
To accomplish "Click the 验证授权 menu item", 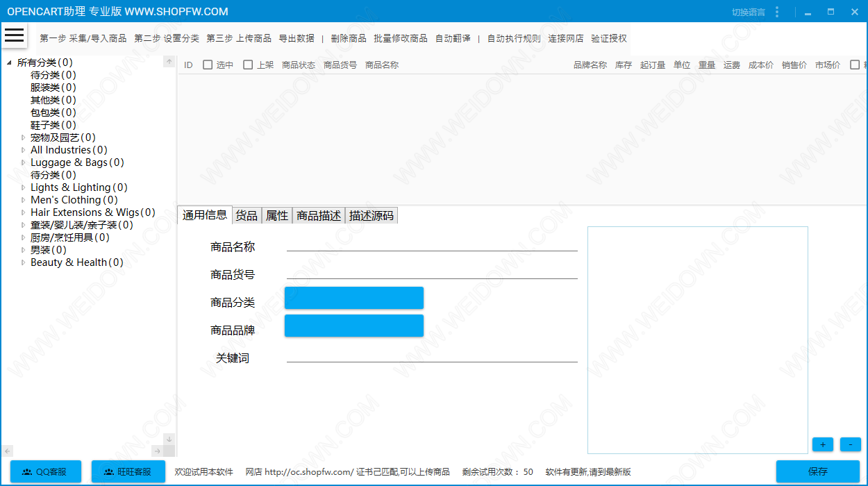I will click(x=609, y=38).
